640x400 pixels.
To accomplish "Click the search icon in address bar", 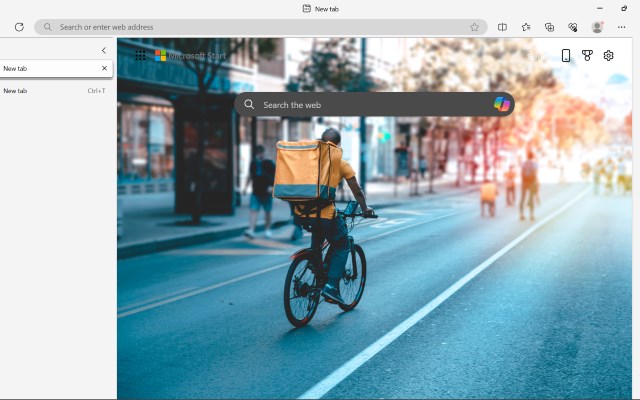I will (x=48, y=27).
